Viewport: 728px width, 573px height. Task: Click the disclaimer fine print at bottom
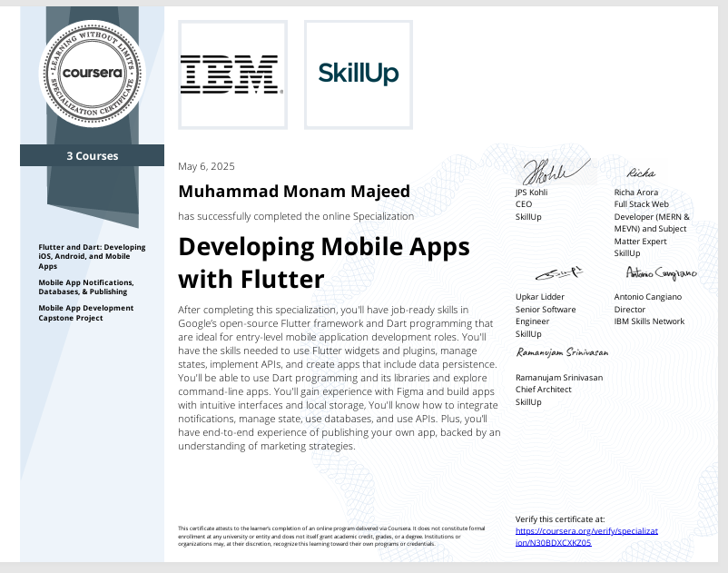[x=331, y=536]
